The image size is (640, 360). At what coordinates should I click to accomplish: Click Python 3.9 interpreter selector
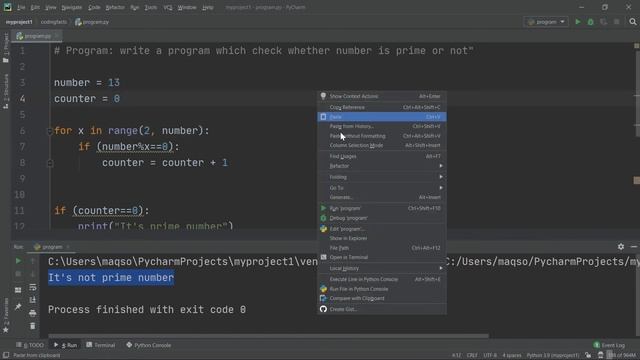click(x=553, y=355)
